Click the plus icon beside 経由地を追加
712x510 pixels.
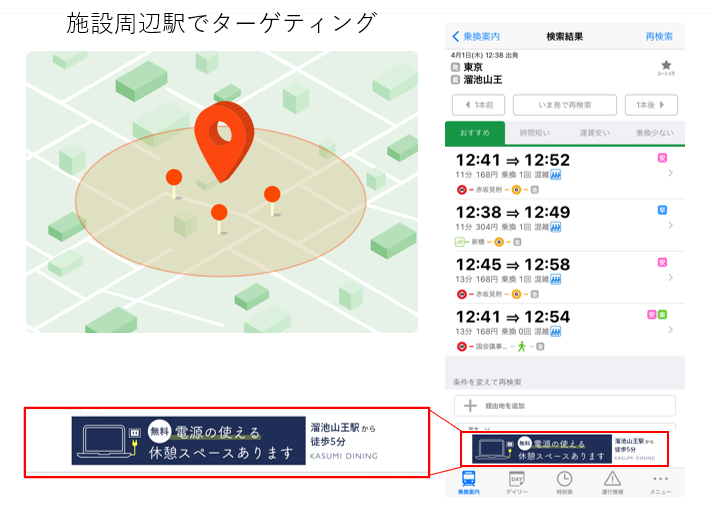click(470, 406)
